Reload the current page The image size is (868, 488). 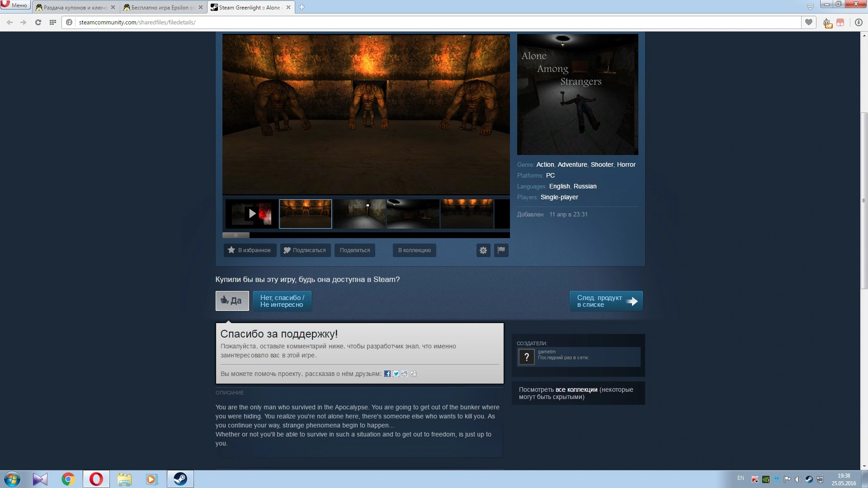point(38,22)
